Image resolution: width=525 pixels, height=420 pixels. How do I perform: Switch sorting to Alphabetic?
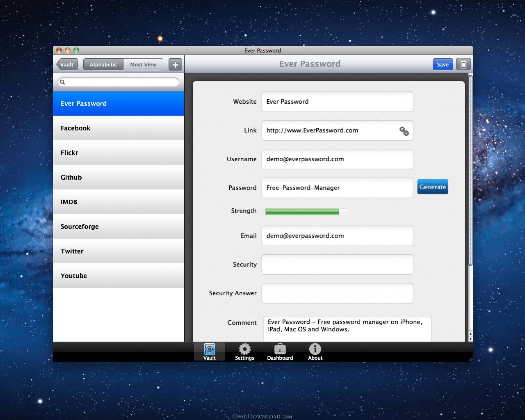[x=103, y=64]
